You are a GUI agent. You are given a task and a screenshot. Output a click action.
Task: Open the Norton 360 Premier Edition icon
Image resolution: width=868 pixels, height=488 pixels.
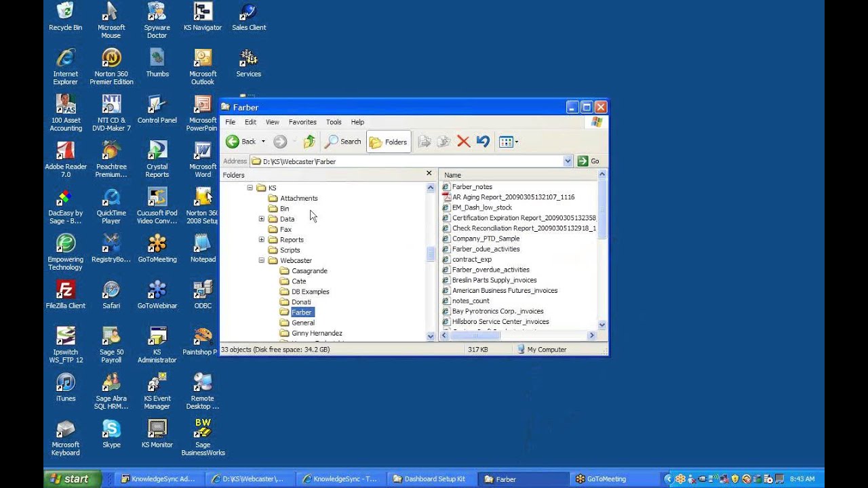click(111, 66)
